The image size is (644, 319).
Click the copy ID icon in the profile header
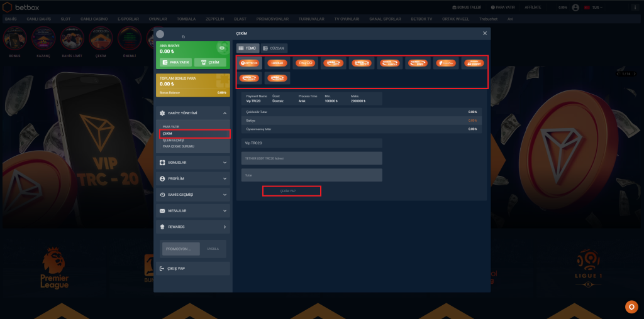(183, 37)
